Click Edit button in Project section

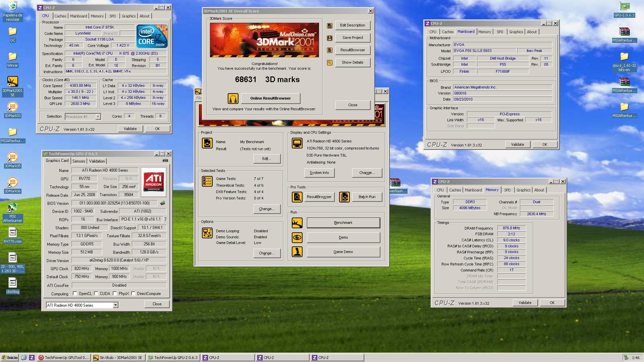click(x=267, y=159)
